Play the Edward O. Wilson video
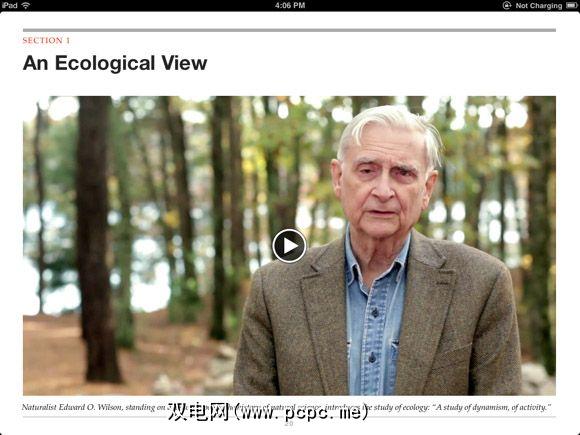This screenshot has width=580, height=435. (x=289, y=246)
